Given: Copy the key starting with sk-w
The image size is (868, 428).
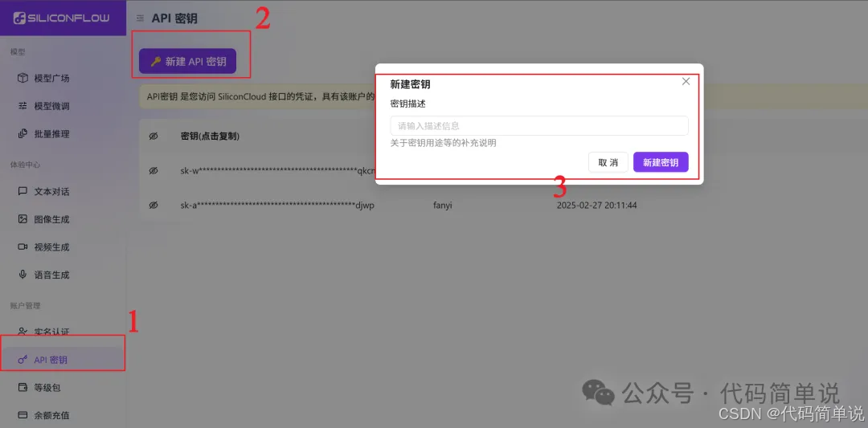Looking at the screenshot, I should [278, 171].
